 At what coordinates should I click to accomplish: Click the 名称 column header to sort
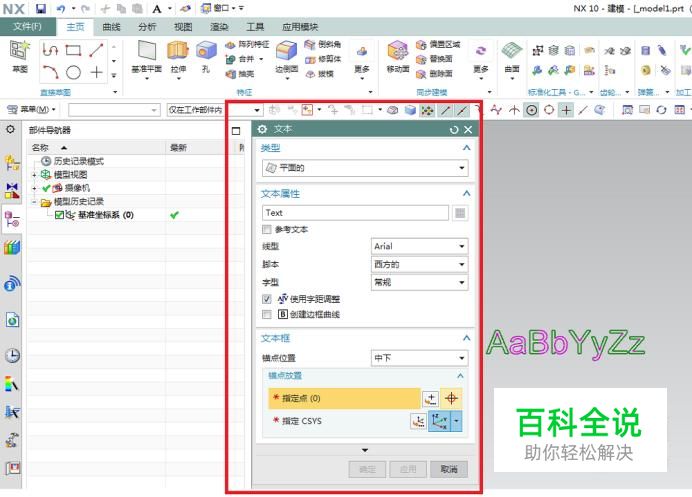pyautogui.click(x=96, y=147)
